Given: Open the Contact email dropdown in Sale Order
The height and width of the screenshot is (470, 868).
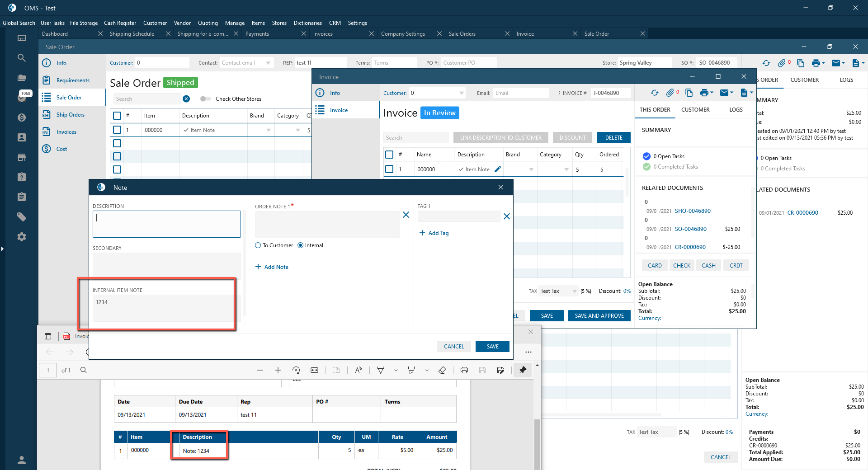Looking at the screenshot, I should point(269,63).
